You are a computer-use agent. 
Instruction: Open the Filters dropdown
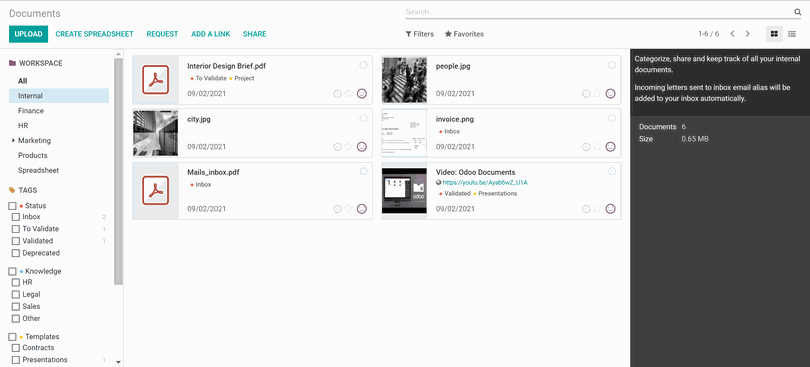click(419, 34)
